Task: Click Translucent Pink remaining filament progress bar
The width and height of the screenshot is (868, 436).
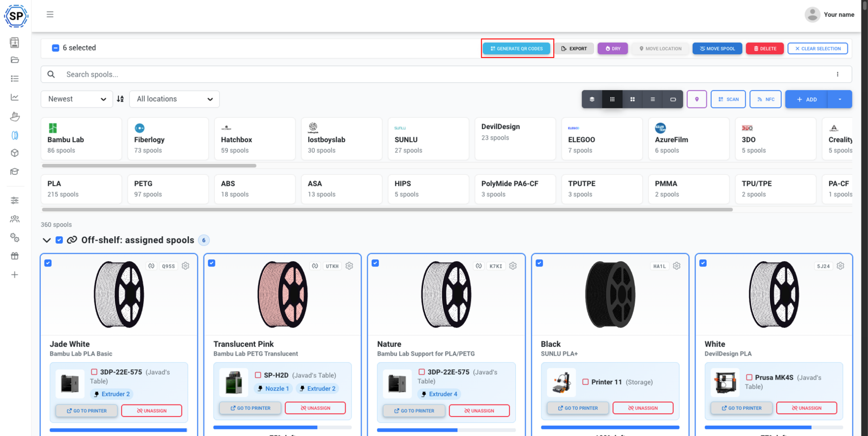Action: 282,427
